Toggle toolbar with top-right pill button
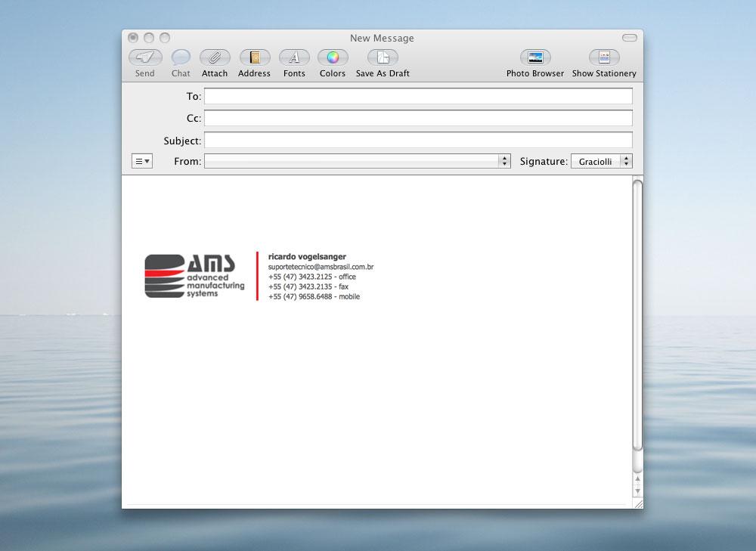The image size is (756, 551). tap(629, 38)
